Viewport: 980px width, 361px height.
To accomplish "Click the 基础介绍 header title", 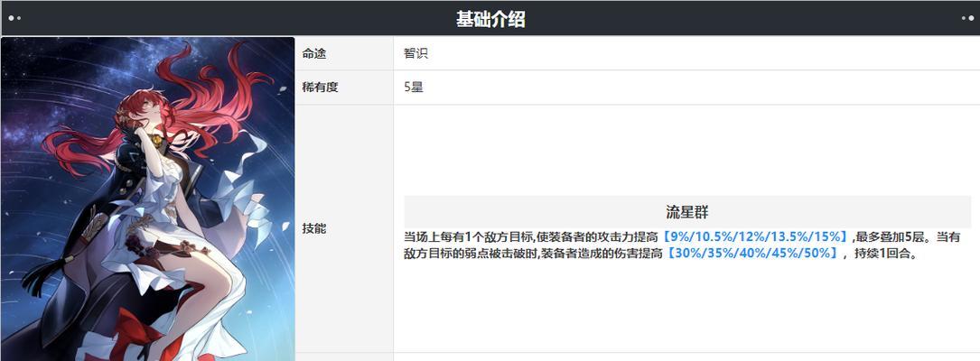I will tap(490, 19).
